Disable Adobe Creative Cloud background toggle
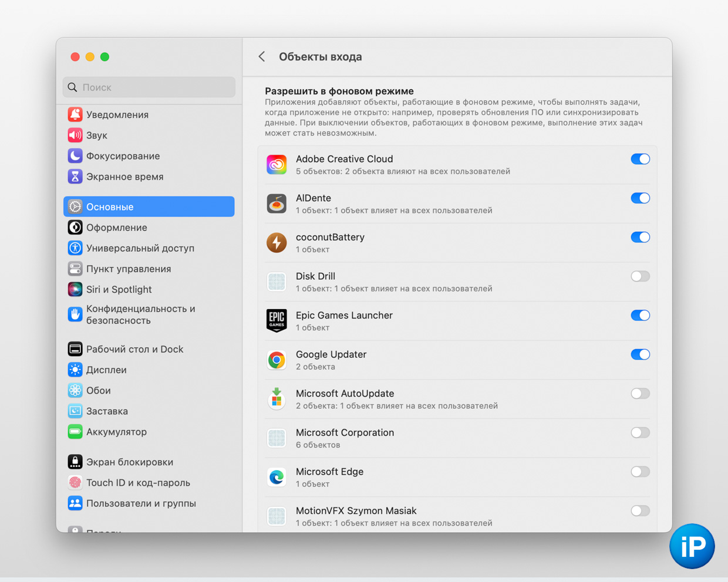This screenshot has width=728, height=582. (x=640, y=159)
